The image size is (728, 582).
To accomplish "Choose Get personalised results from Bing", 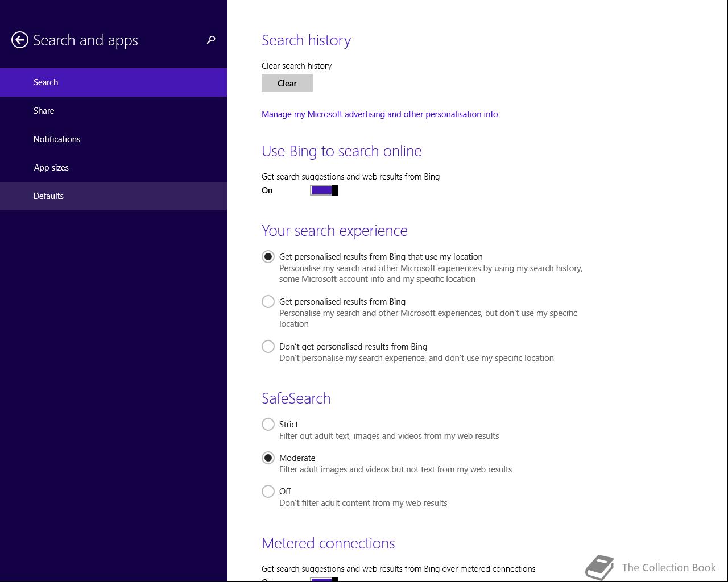I will [268, 302].
